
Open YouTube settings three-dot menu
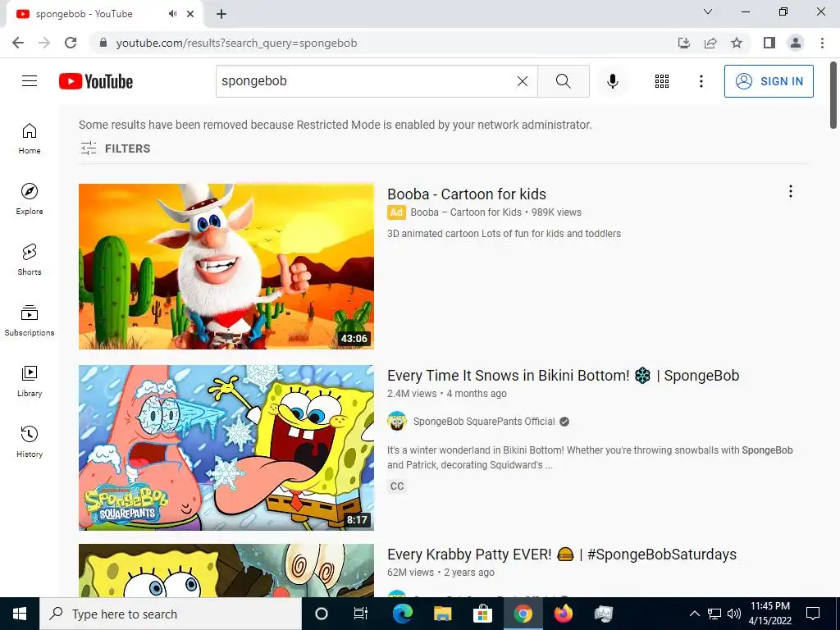pos(701,81)
